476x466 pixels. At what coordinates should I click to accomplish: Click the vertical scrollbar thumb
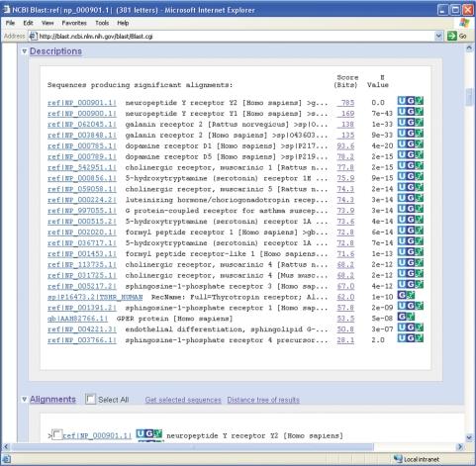pos(469,97)
